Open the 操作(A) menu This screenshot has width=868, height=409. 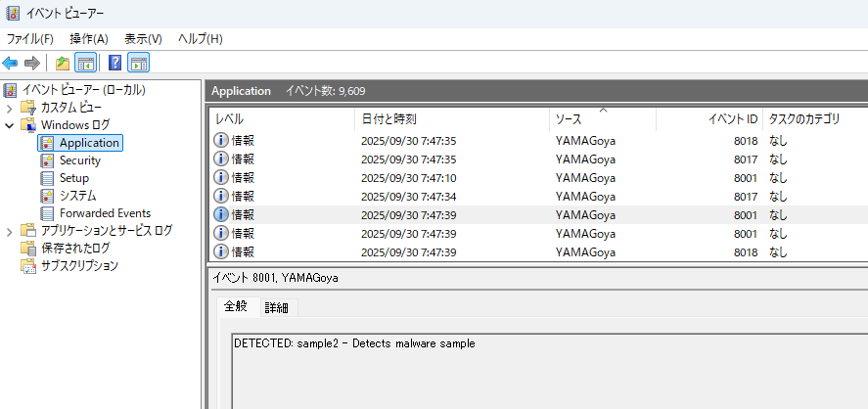pyautogui.click(x=88, y=38)
